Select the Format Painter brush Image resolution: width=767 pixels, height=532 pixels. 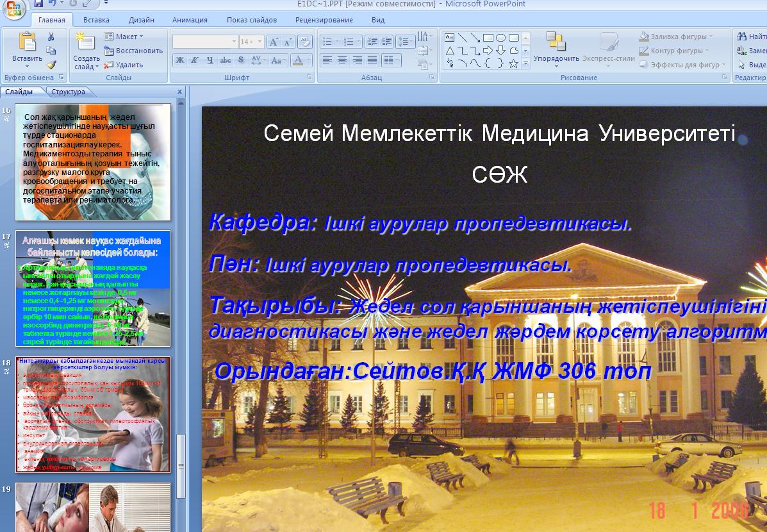tap(51, 65)
